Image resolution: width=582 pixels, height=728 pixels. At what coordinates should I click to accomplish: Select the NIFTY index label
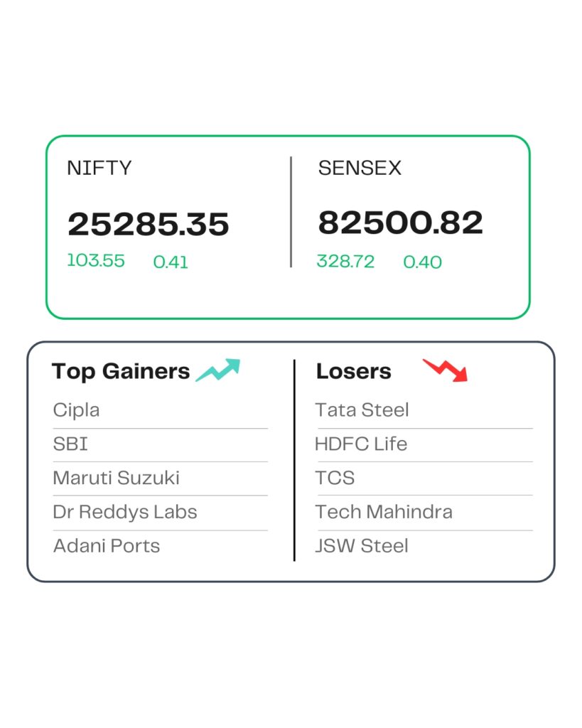pyautogui.click(x=99, y=168)
